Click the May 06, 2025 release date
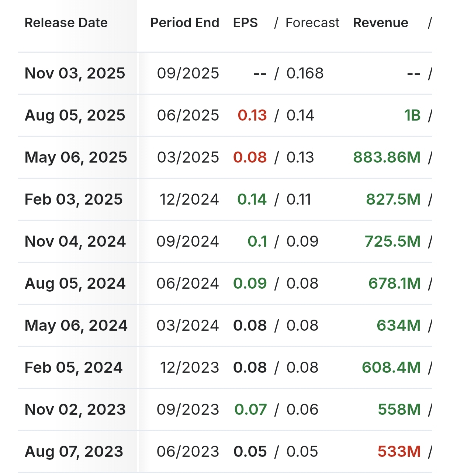This screenshot has height=476, width=450. 76,157
